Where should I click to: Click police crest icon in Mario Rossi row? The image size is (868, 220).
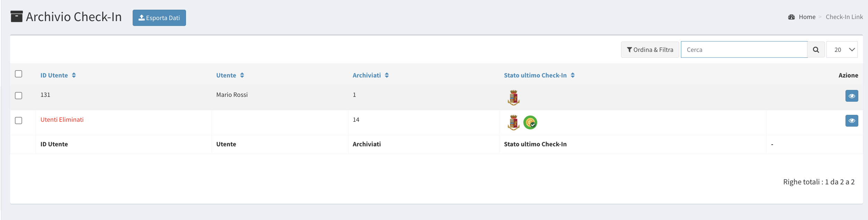tap(514, 98)
